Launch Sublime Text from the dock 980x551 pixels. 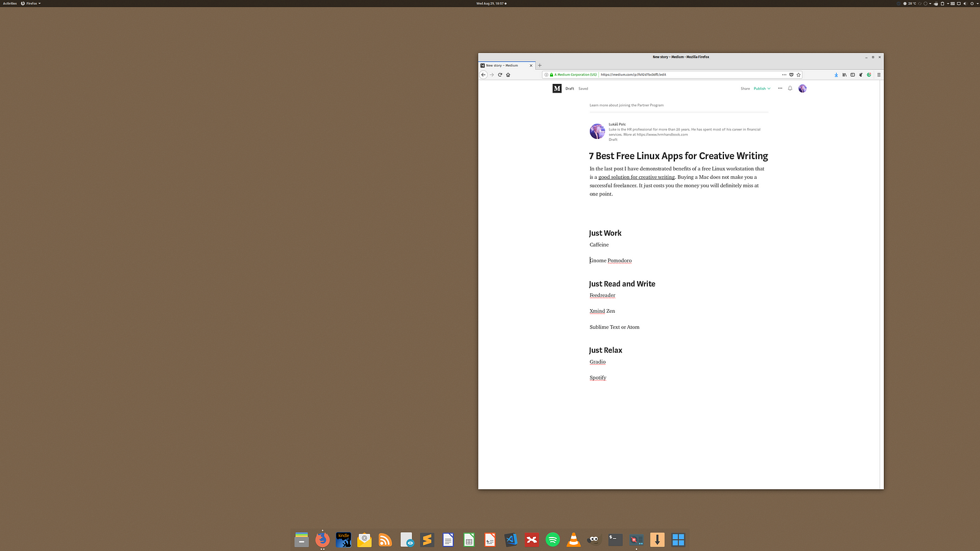(x=427, y=539)
